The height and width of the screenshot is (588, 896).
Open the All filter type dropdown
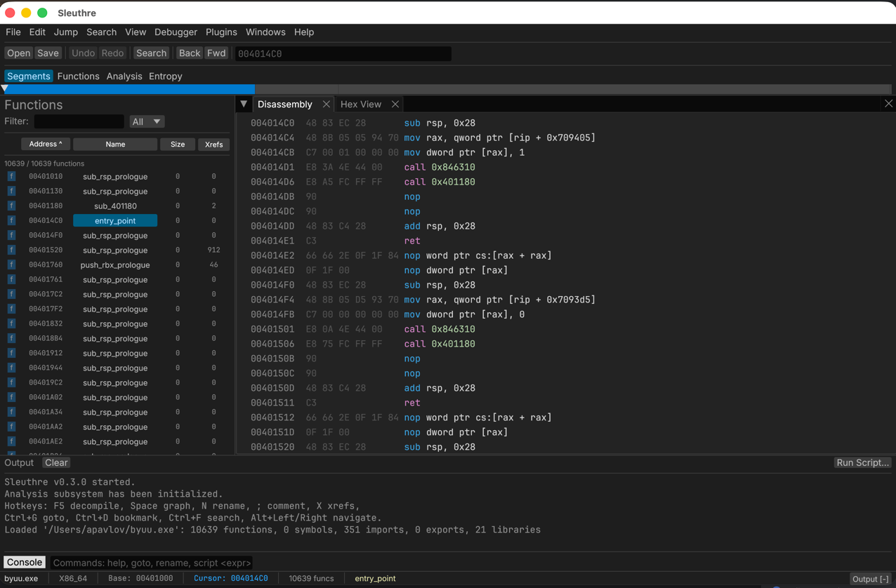coord(147,121)
